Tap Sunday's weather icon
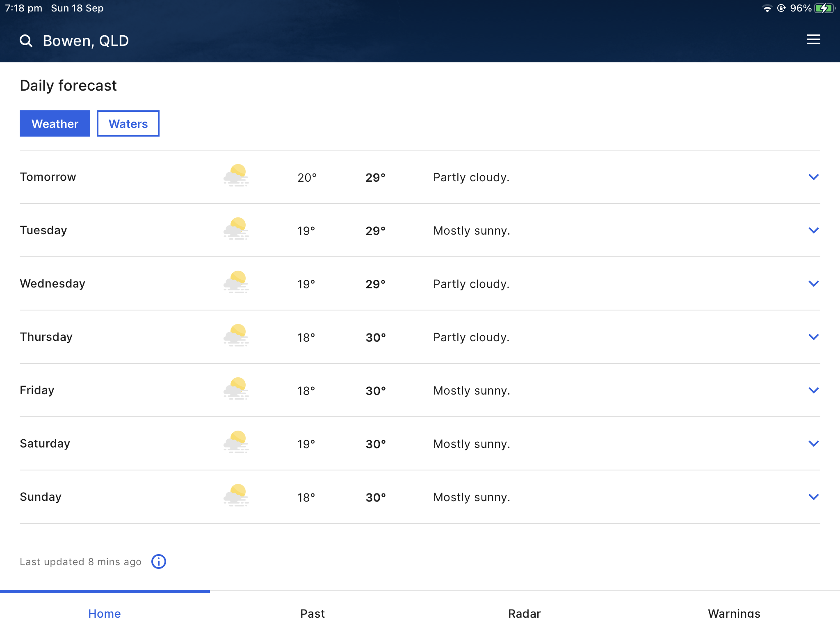Viewport: 840px width, 630px height. click(236, 495)
